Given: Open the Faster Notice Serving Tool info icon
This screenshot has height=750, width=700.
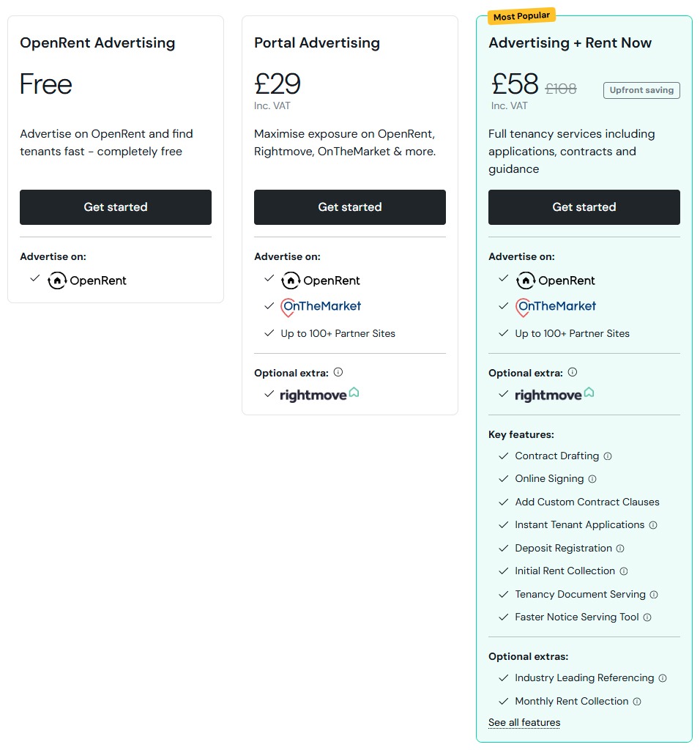Looking at the screenshot, I should (647, 617).
